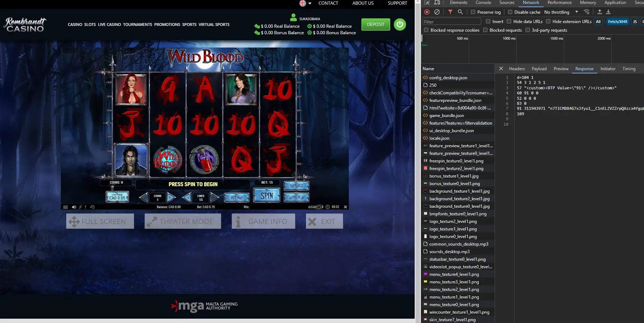Screen dimensions: 644x323
Task: Open network conditions wifi settings icon
Action: tap(587, 12)
